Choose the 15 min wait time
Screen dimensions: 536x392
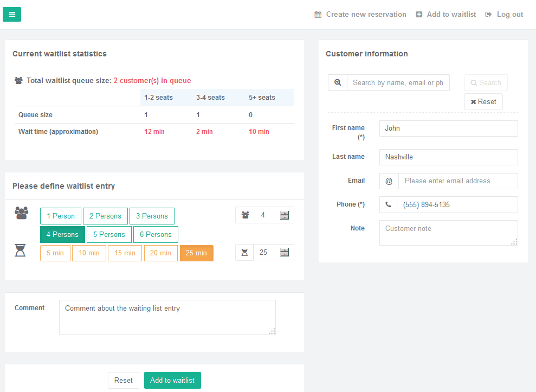coord(125,253)
